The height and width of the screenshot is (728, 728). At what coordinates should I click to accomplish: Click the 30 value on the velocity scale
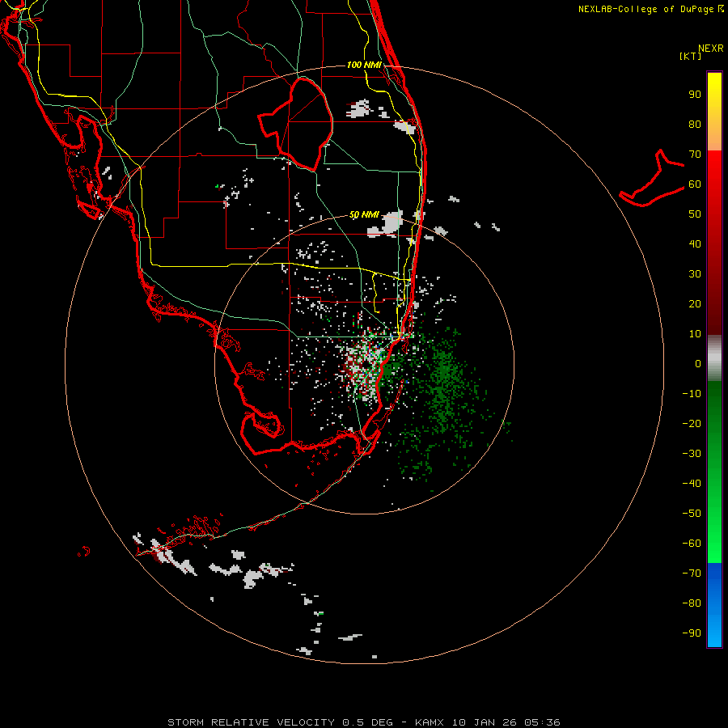point(695,274)
